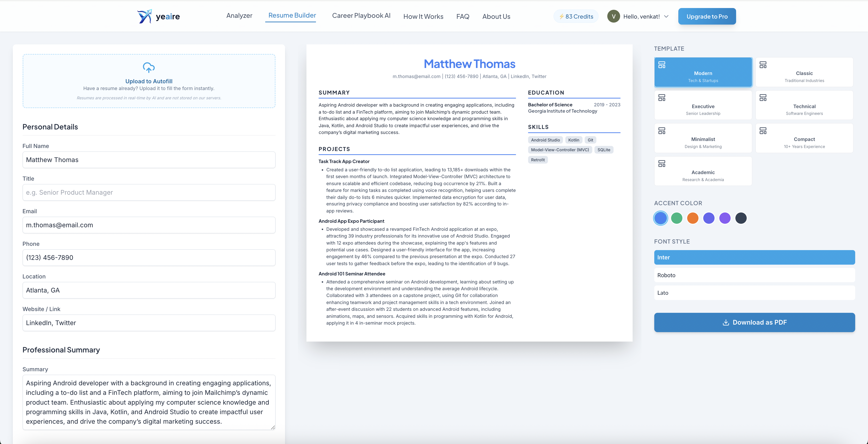Click the lightning bolt credits icon

coord(561,16)
